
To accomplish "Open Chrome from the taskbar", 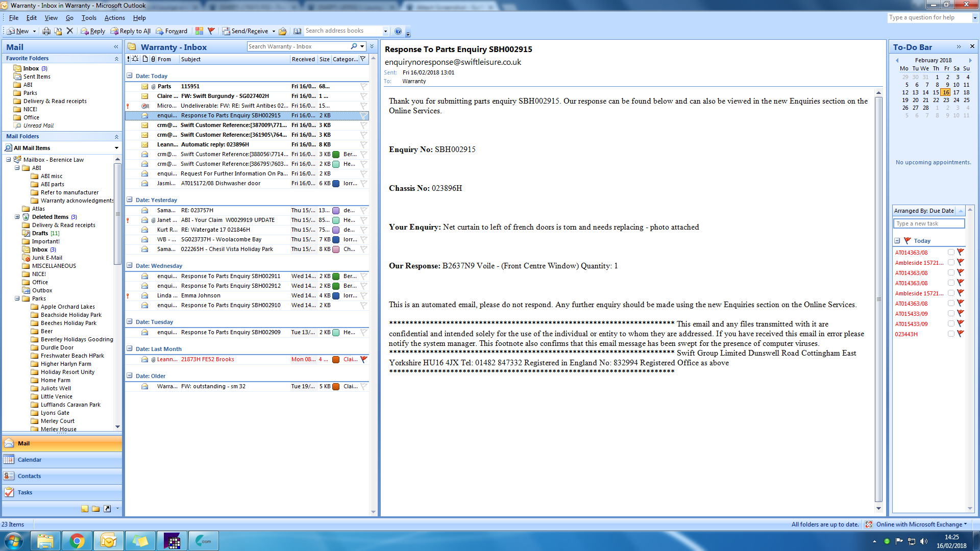I will [x=77, y=541].
